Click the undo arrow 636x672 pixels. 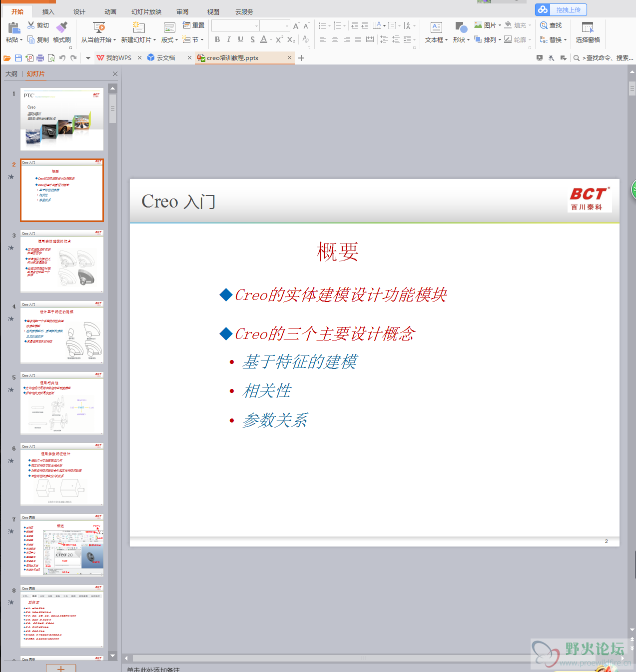point(62,58)
